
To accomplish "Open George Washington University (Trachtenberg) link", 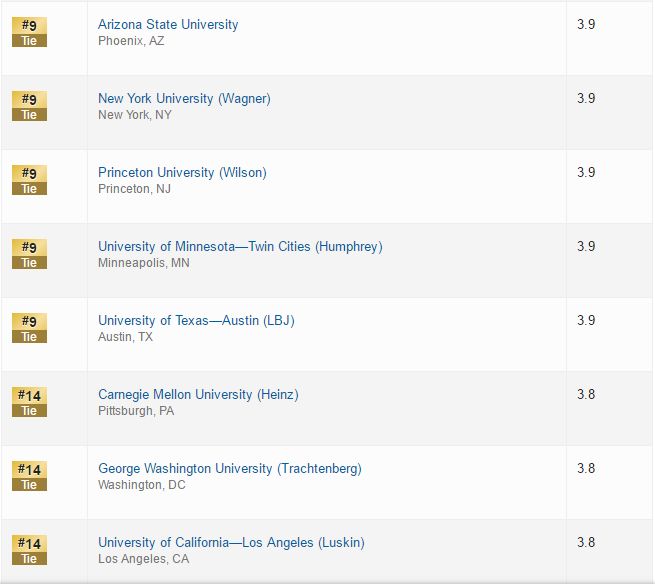I will (x=230, y=468).
